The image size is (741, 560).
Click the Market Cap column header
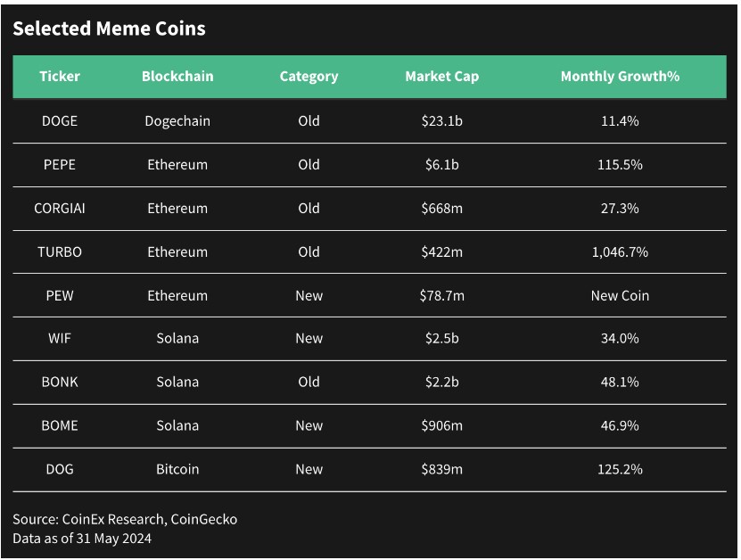pyautogui.click(x=442, y=77)
